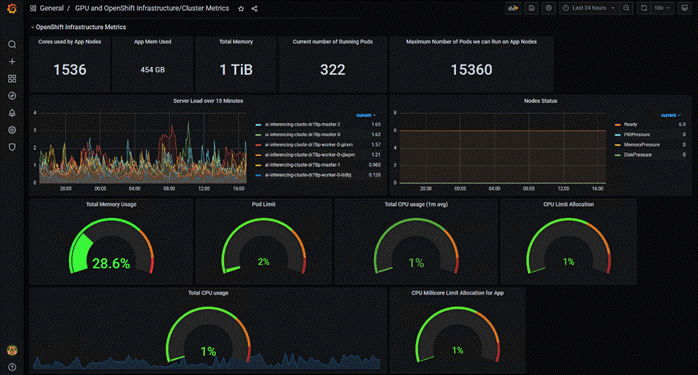Screen dimensions: 698x375
Task: Open Maximum Number of Pods panel title
Action: coord(471,42)
